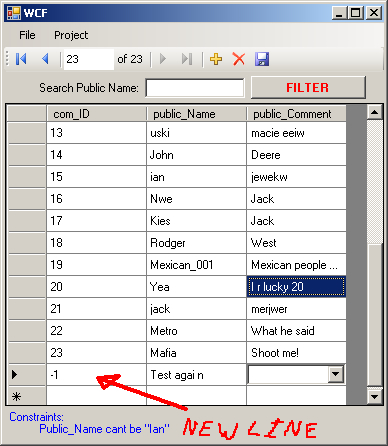Screen dimensions: 388x446
Task: Click the com_ID cell showing -1
Action: click(96, 375)
